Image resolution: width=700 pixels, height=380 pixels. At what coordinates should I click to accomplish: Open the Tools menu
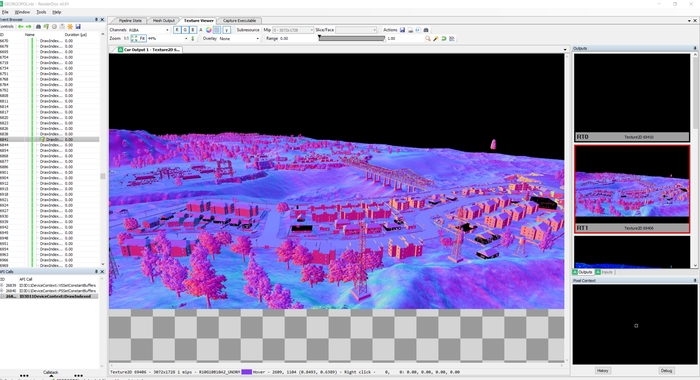pos(41,12)
